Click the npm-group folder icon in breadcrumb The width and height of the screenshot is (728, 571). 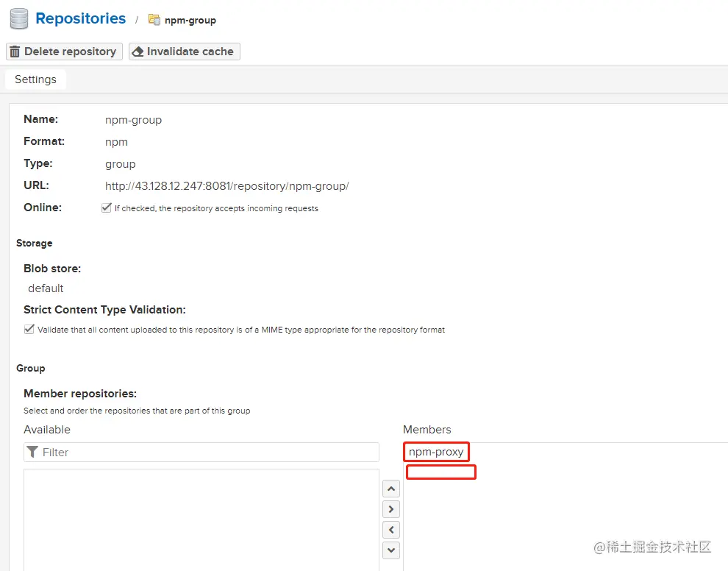pos(154,20)
